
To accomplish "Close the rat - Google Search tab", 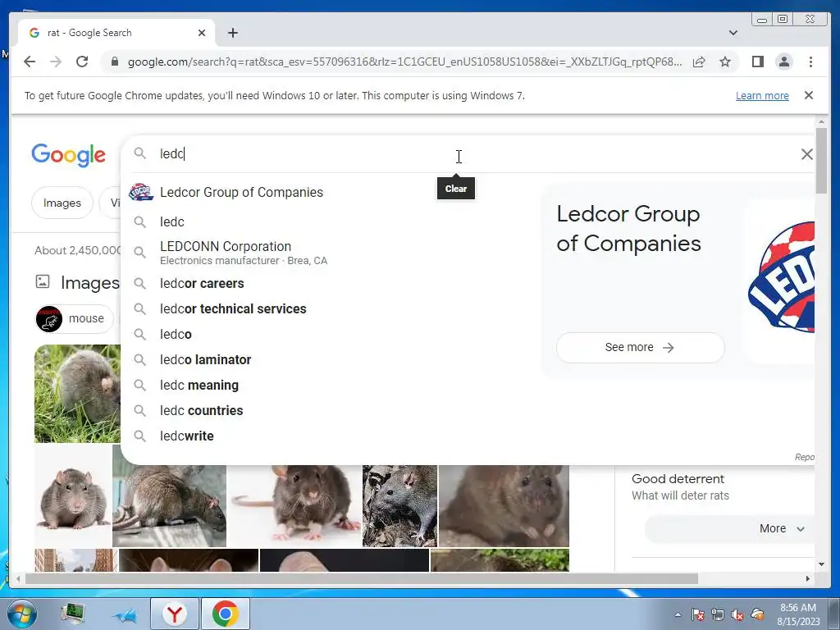I will 202,33.
